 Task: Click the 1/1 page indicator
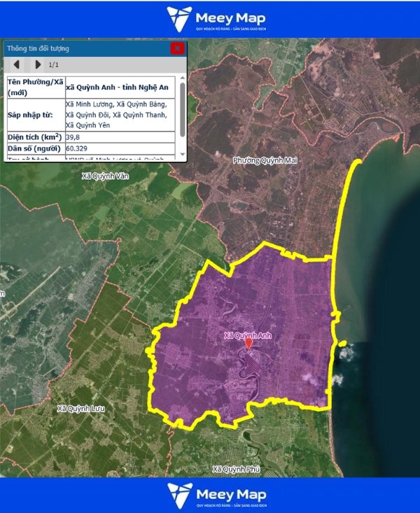click(x=54, y=65)
